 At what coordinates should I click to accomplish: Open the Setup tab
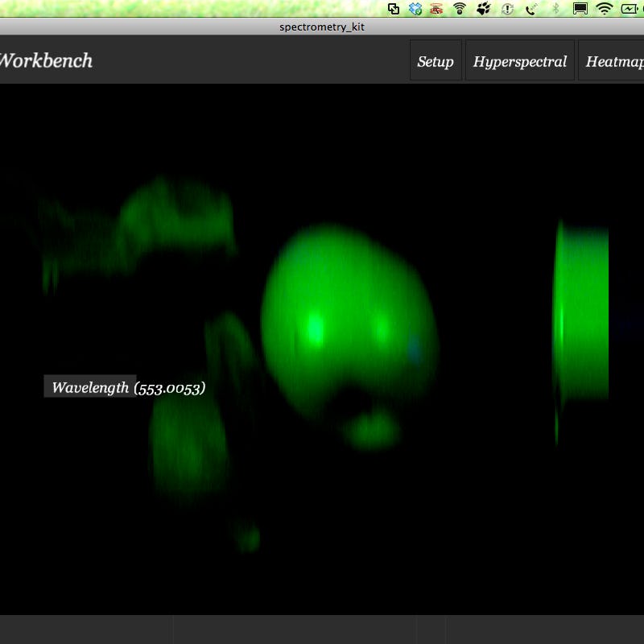click(x=436, y=61)
